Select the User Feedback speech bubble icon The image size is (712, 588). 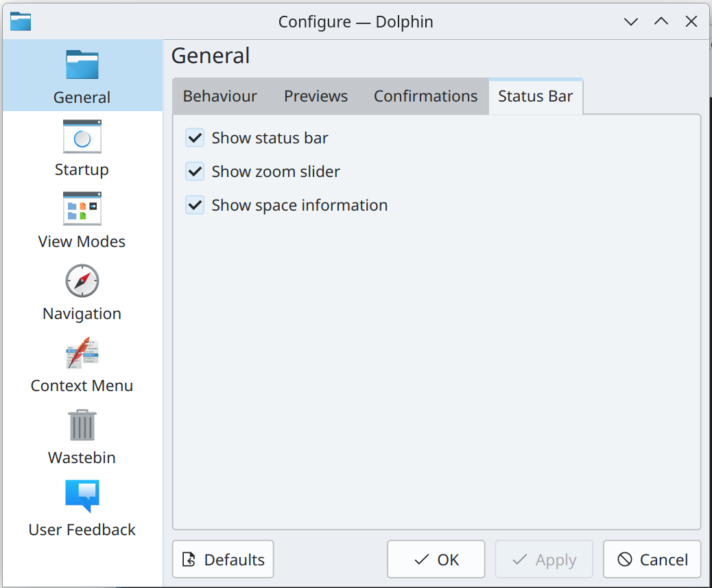click(82, 496)
